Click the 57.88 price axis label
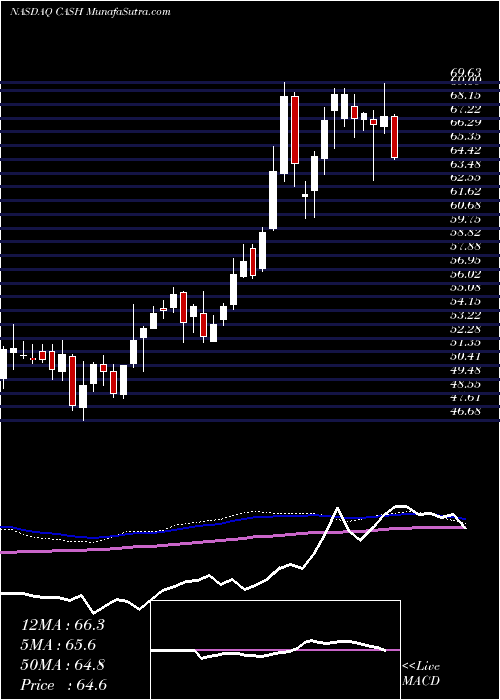Viewport: 500px width, 700px height. click(464, 246)
